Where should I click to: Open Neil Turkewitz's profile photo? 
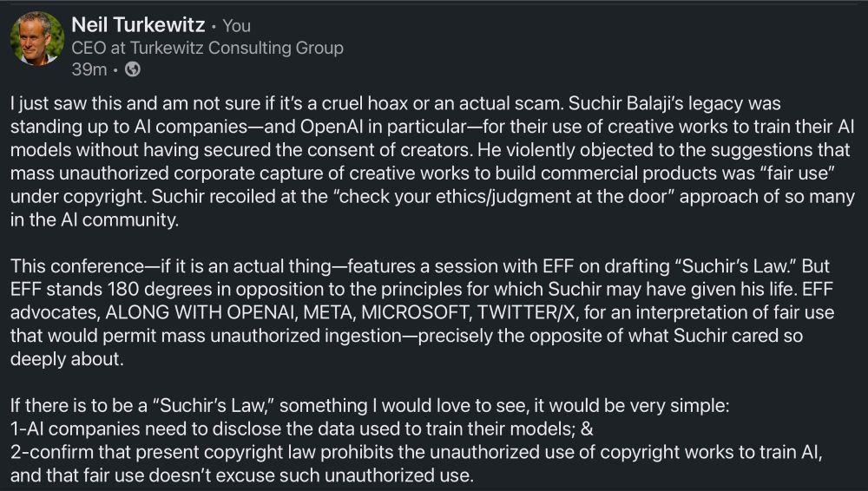coord(37,39)
